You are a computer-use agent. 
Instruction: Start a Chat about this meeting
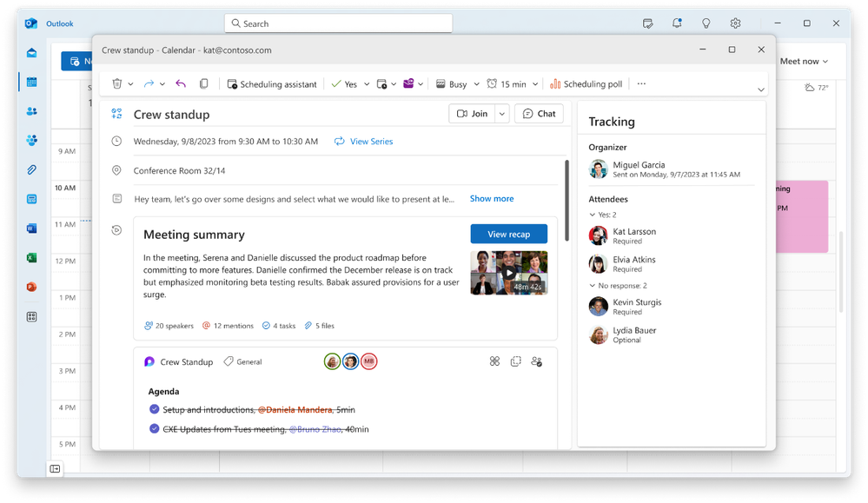[539, 113]
